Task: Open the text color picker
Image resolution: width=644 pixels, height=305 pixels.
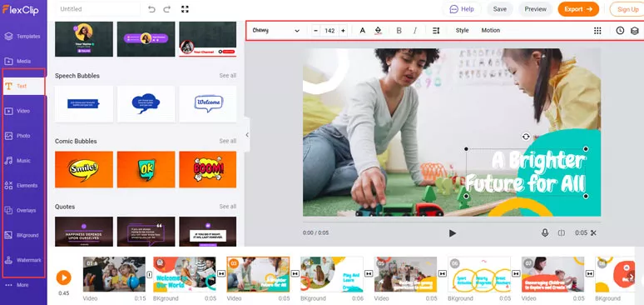Action: 362,31
